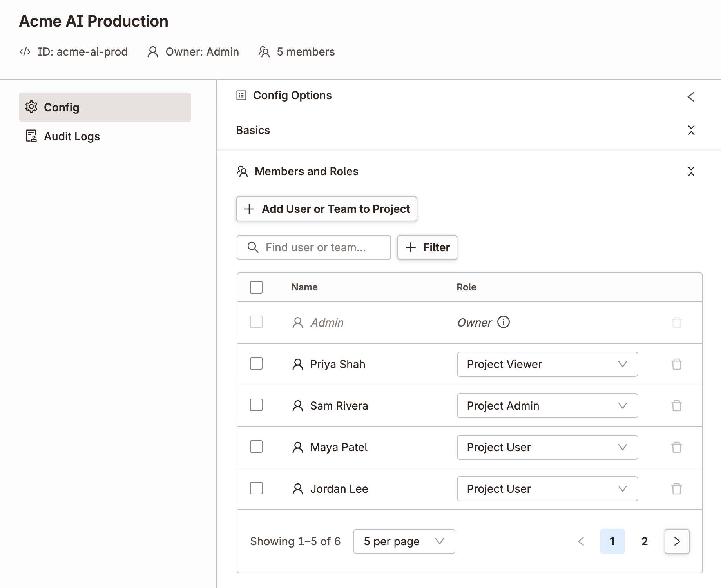Select the Priya Shah row checkbox
This screenshot has height=588, width=721.
coord(256,363)
